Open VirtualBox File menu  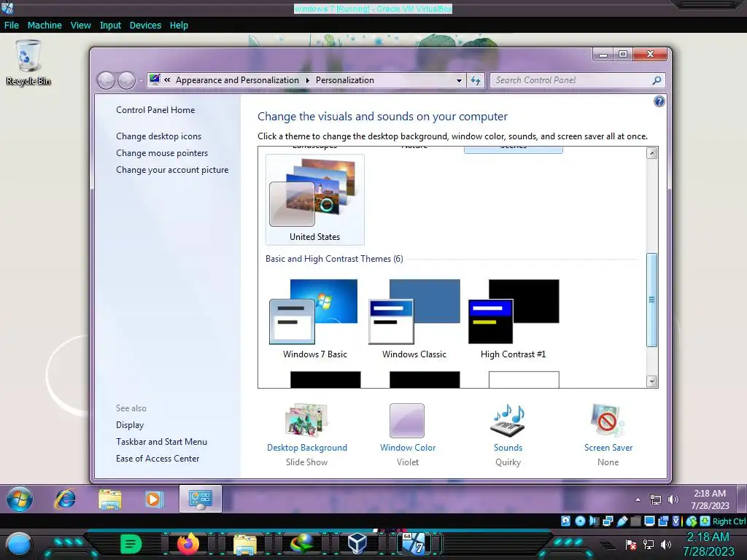pos(12,26)
